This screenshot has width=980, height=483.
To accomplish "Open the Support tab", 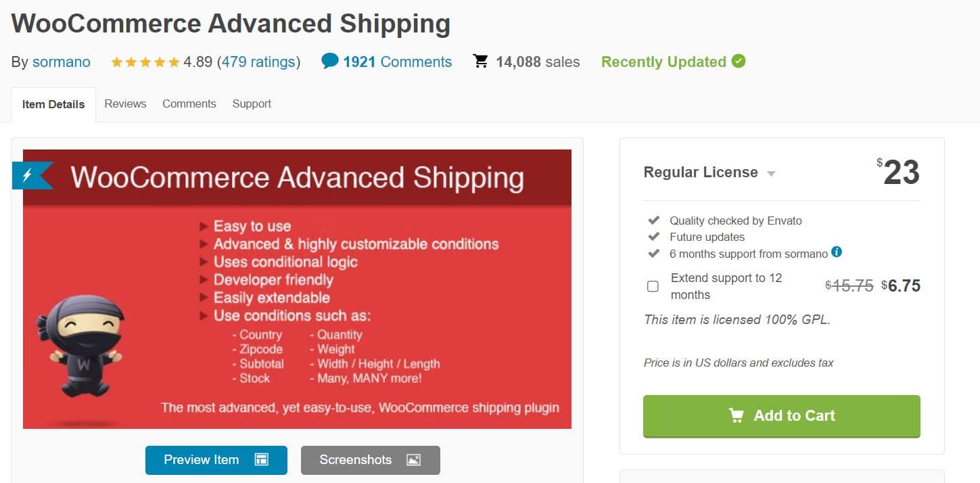I will (252, 103).
